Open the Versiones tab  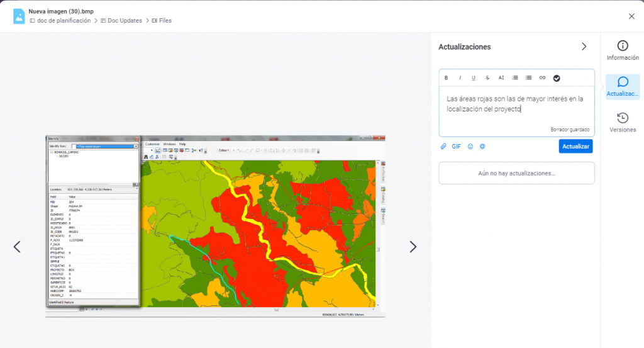(622, 123)
